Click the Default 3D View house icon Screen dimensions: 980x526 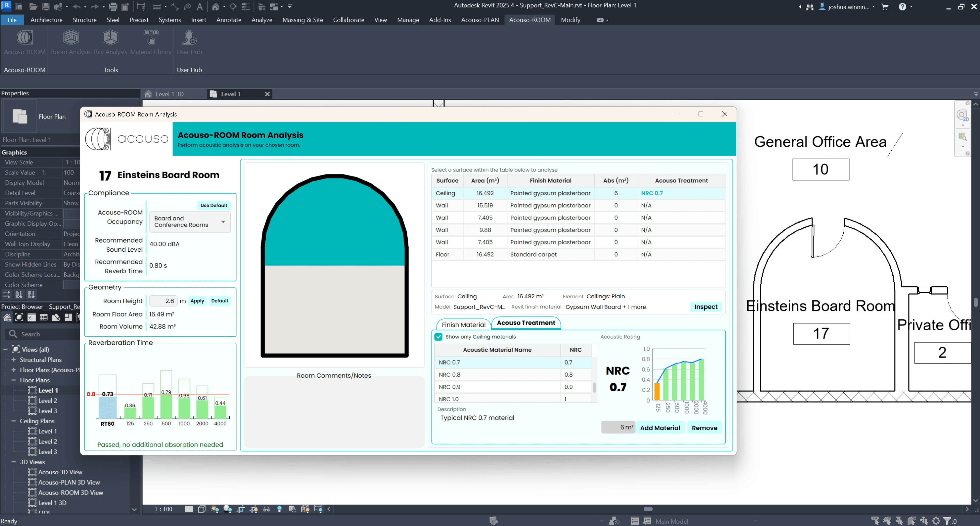(x=216, y=6)
